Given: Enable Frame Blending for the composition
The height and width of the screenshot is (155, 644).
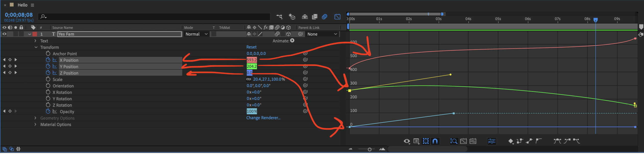Looking at the screenshot, I should click(315, 17).
